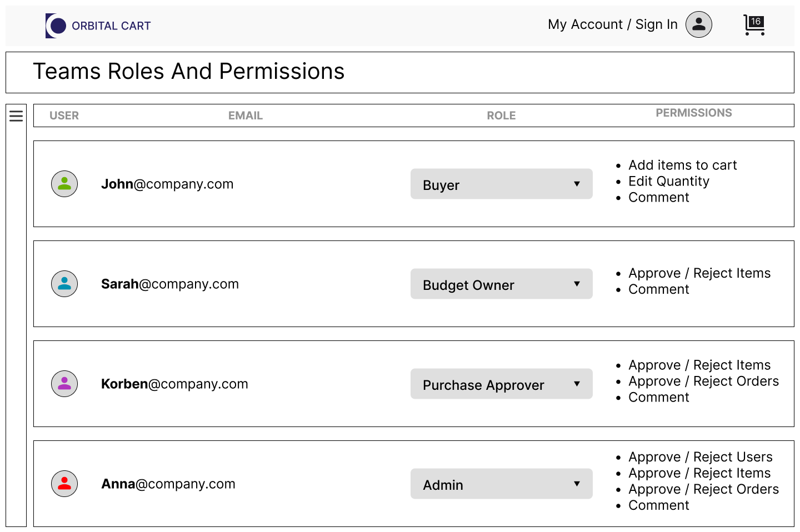
Task: Select the EMAIL column header
Action: (x=245, y=116)
